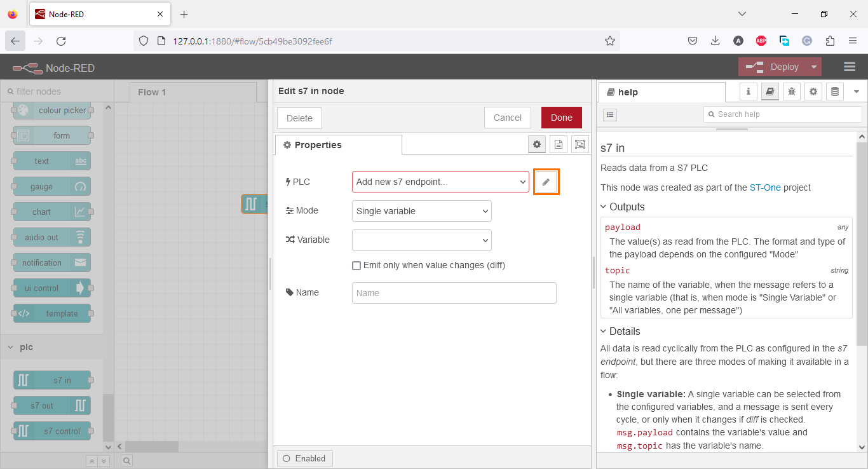Click the Cancel button
Image resolution: width=868 pixels, height=469 pixels.
click(508, 118)
